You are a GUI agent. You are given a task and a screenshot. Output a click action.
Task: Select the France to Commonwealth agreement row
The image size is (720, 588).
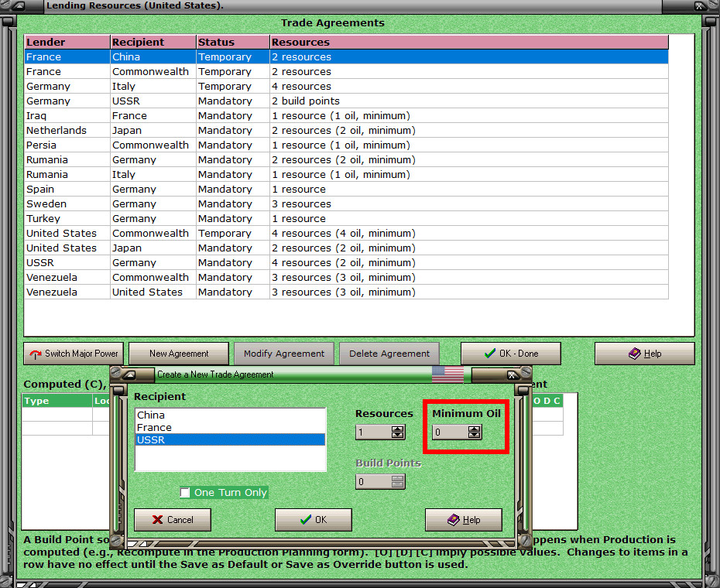346,72
